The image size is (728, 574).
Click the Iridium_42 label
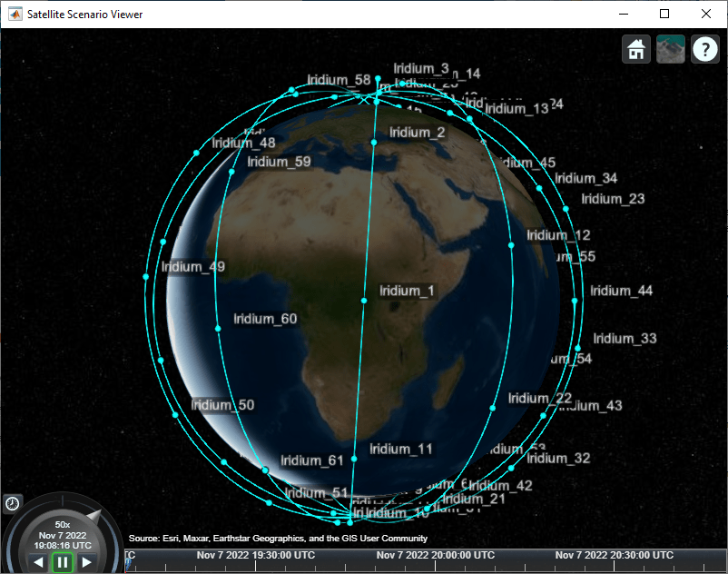[x=500, y=486]
